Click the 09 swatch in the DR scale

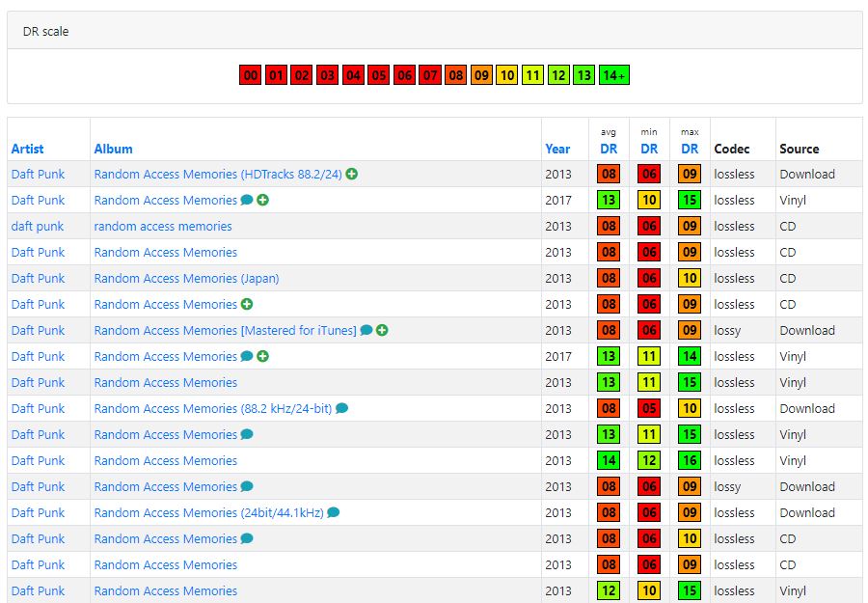(x=481, y=74)
